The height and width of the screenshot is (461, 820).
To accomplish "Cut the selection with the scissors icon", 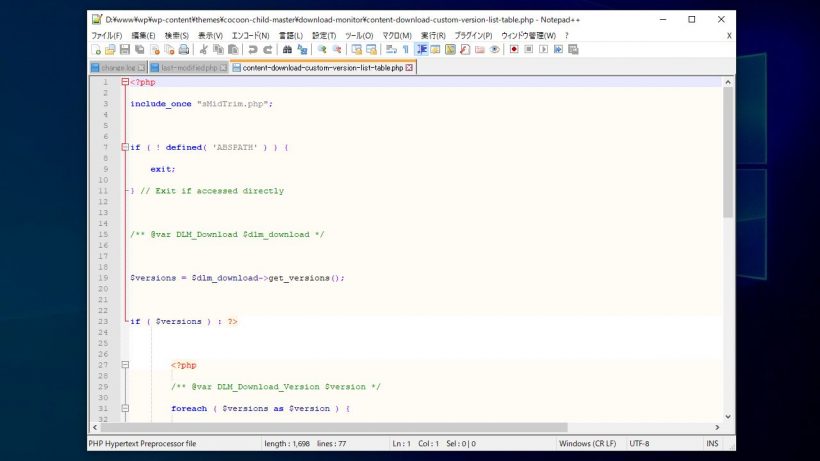I will [x=203, y=50].
